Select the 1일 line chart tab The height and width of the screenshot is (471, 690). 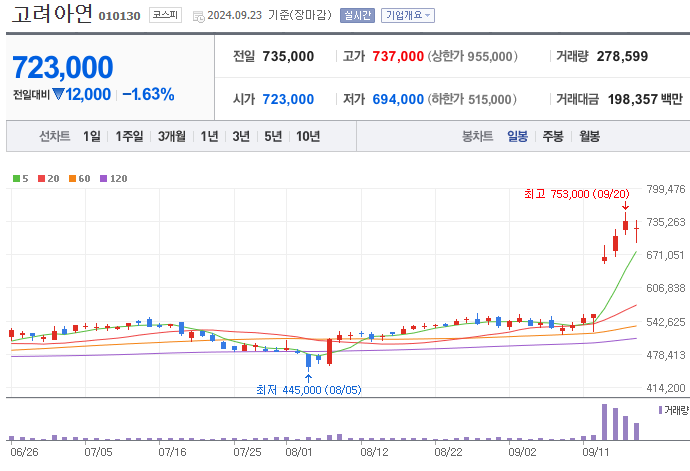coord(92,136)
